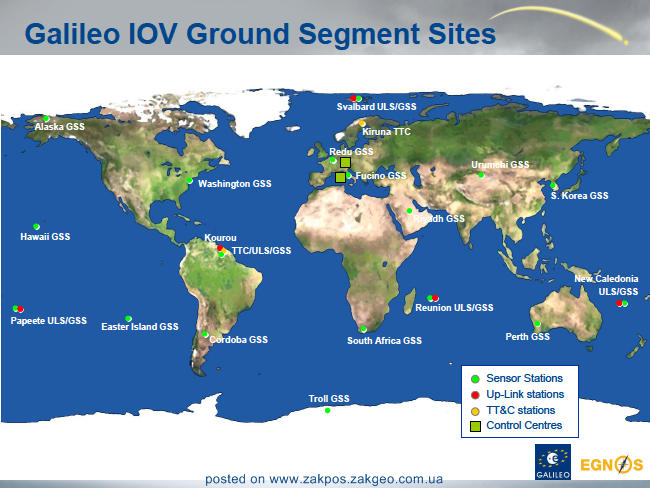Click the Sensor Stations legend entry

(x=517, y=378)
